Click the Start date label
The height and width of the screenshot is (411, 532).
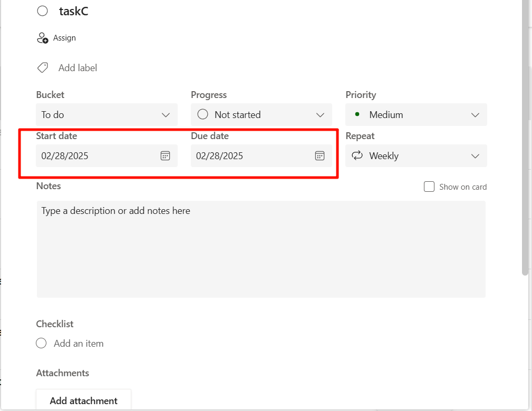[x=56, y=135]
